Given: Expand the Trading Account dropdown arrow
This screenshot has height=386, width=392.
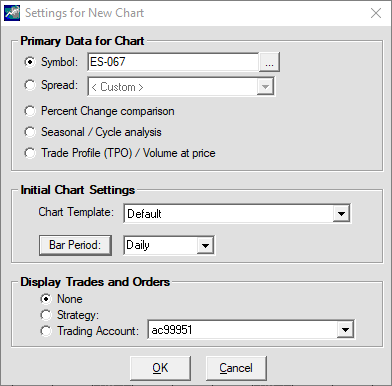Looking at the screenshot, I should coord(345,330).
